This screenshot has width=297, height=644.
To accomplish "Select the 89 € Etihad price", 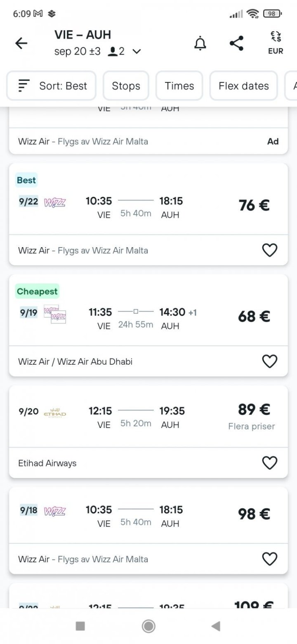I will [254, 410].
